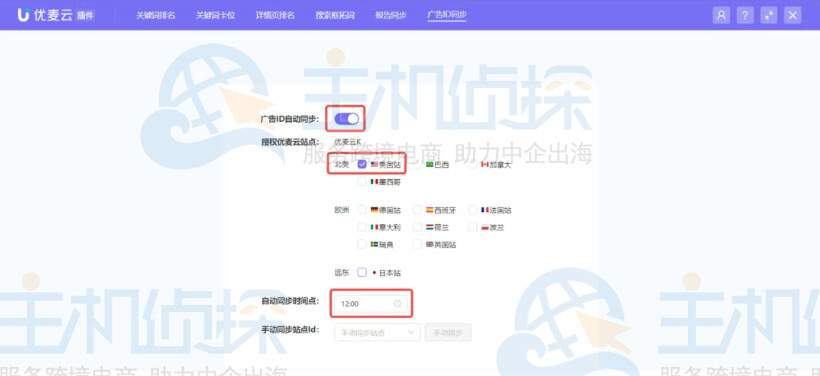Switch to the 关键词排名 tab
Image resolution: width=820 pixels, height=376 pixels.
coord(156,15)
